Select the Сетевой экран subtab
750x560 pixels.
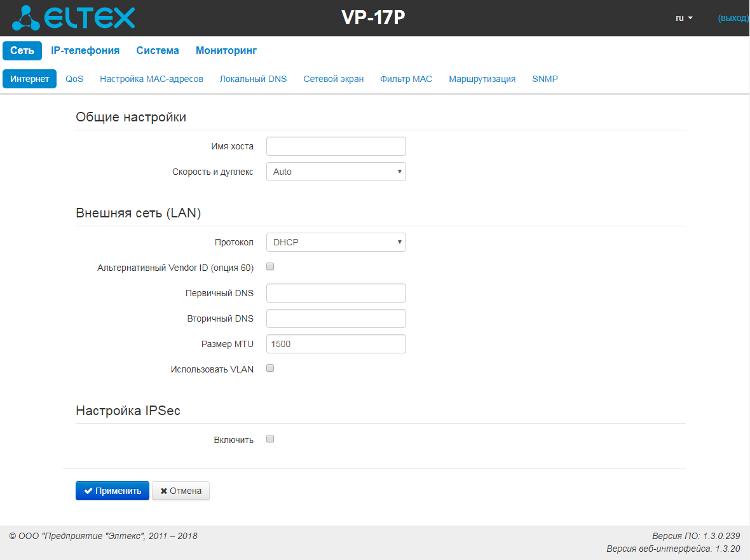(x=334, y=79)
